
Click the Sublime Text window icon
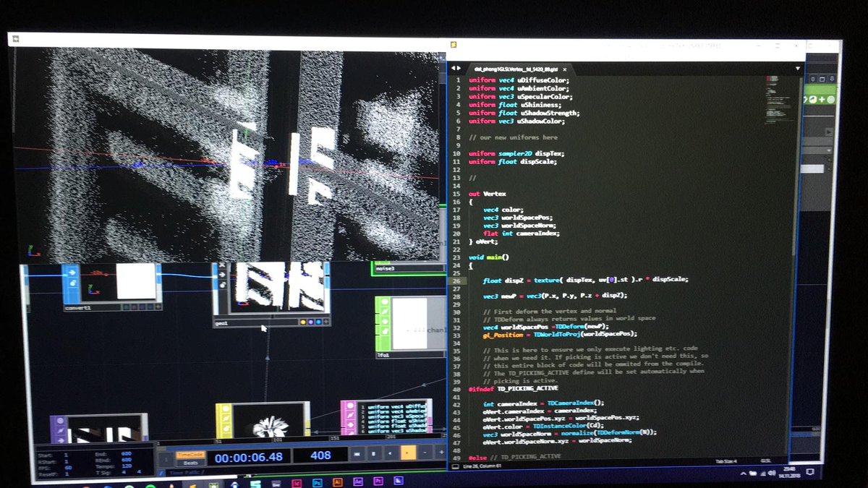pos(454,45)
